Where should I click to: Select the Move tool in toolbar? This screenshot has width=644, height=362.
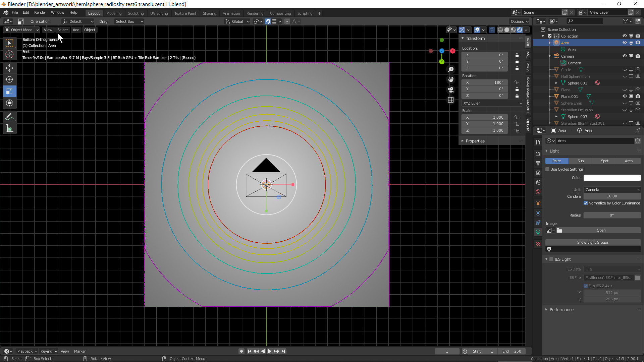click(9, 68)
